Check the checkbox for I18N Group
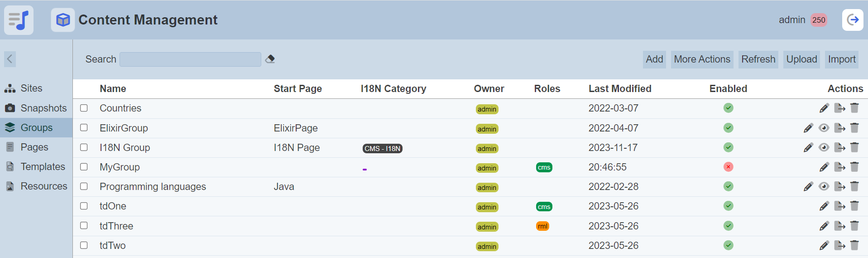 click(84, 147)
